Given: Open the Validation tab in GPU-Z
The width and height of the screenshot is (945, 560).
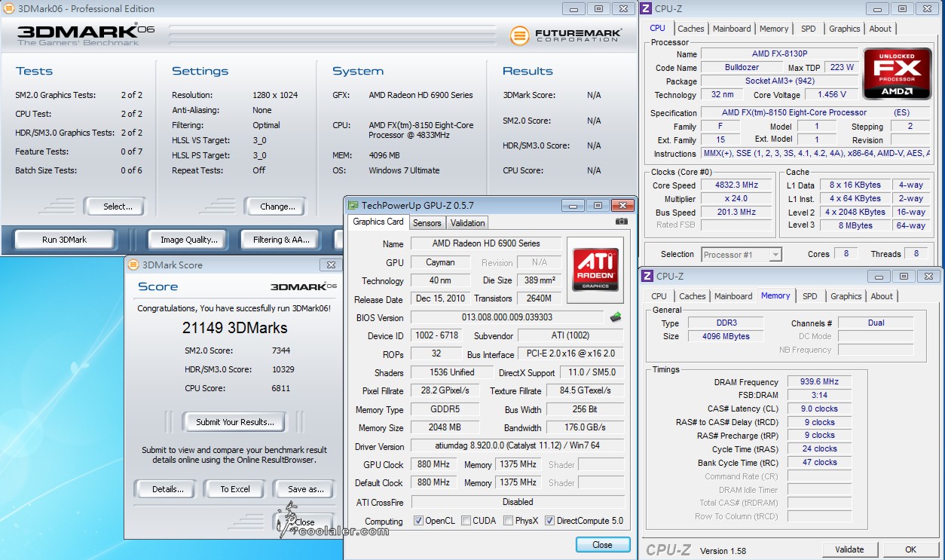Looking at the screenshot, I should click(x=468, y=223).
